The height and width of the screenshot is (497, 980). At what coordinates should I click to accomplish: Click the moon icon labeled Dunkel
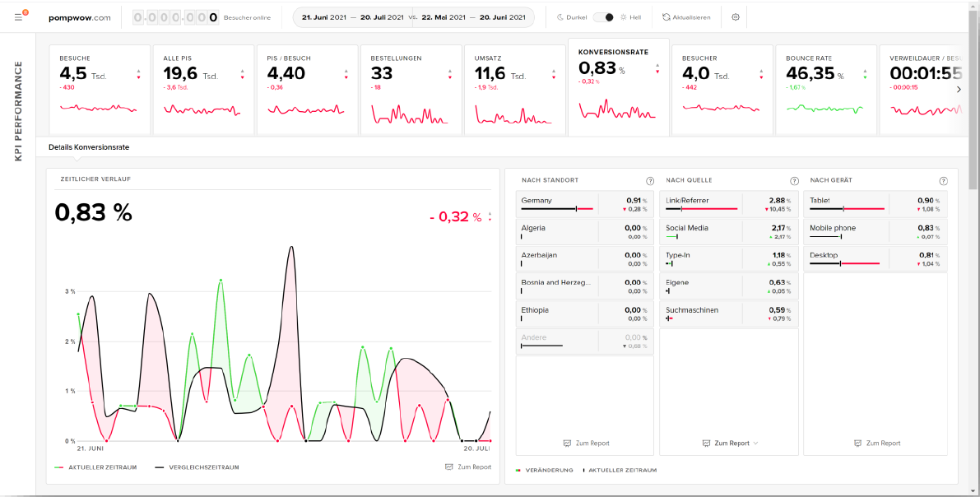pyautogui.click(x=560, y=17)
